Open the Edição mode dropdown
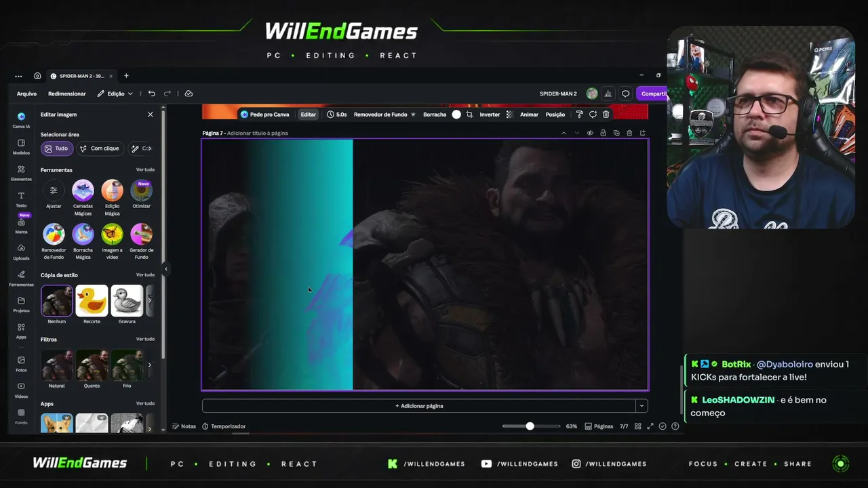This screenshot has width=868, height=488. pos(115,94)
